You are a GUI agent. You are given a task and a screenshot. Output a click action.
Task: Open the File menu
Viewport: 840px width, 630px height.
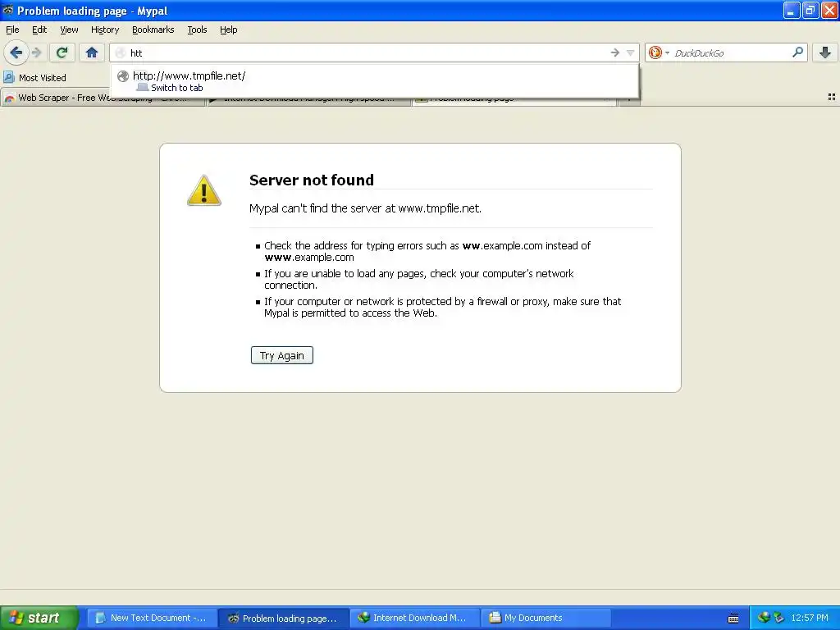(x=12, y=30)
